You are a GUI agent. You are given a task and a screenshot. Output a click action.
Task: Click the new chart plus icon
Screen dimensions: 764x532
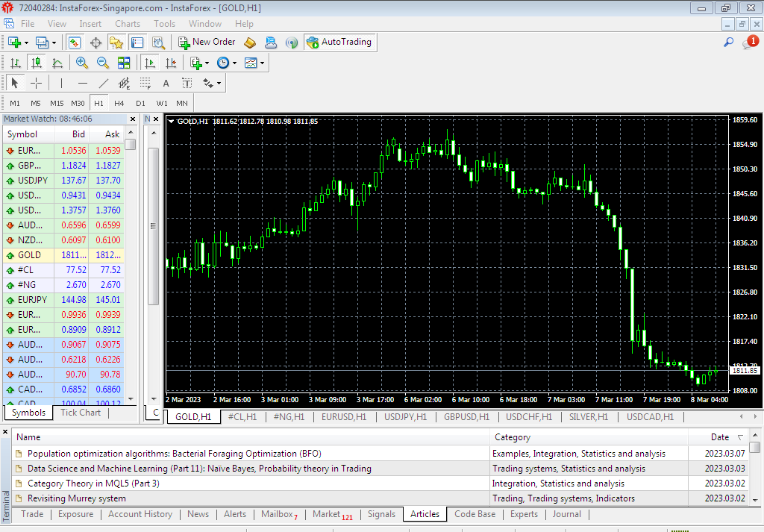[14, 43]
